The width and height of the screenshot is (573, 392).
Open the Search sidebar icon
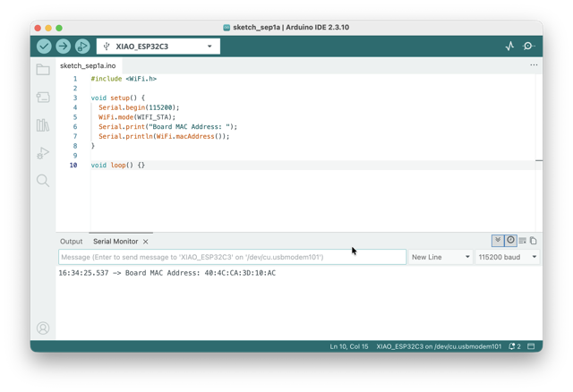pyautogui.click(x=43, y=181)
